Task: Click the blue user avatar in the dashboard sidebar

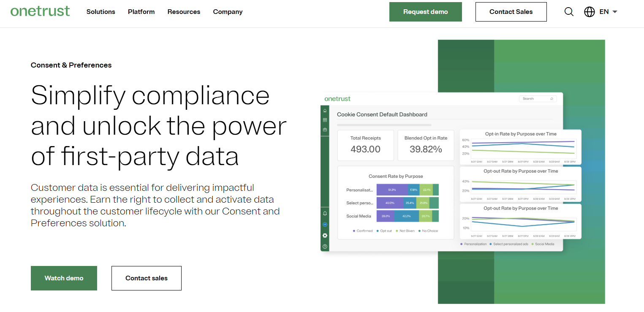Action: tap(325, 225)
